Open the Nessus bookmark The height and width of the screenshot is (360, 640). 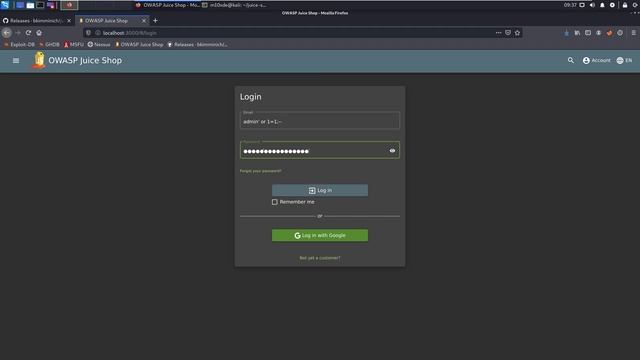point(99,44)
